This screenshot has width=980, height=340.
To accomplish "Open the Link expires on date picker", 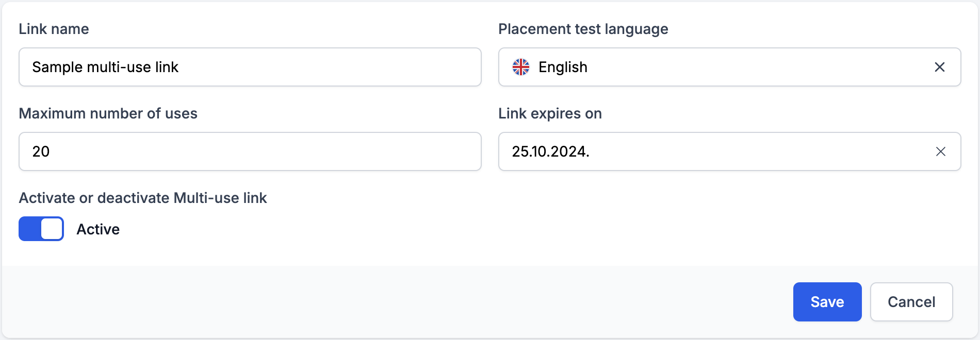I will [729, 151].
